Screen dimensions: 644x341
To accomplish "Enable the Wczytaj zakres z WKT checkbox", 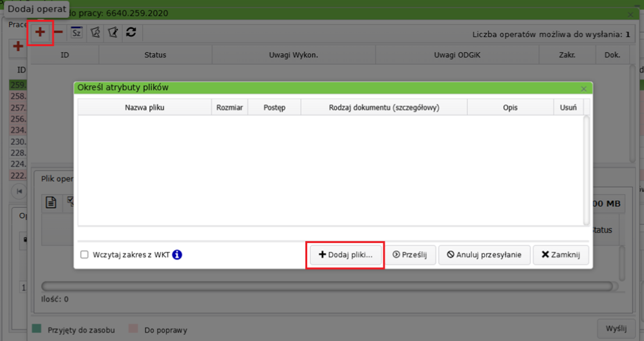I will (85, 254).
